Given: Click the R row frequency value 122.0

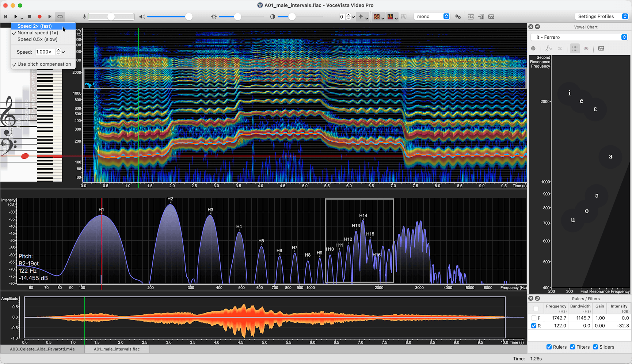Looking at the screenshot, I should tap(560, 326).
